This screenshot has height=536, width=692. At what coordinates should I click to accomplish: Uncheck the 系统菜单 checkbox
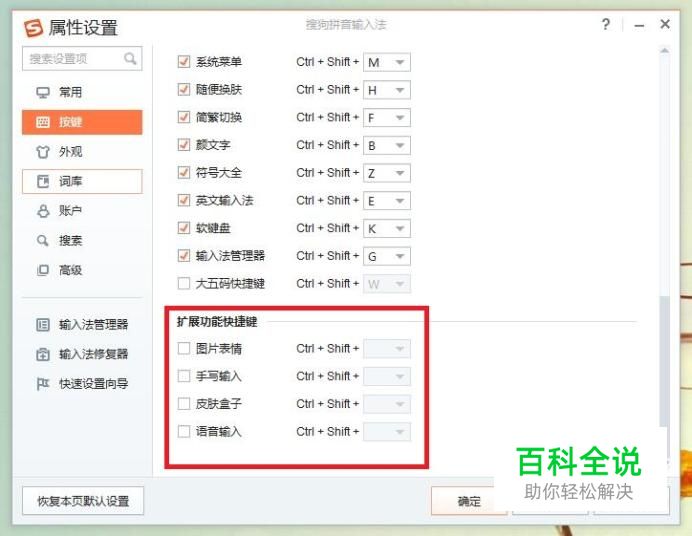(184, 61)
